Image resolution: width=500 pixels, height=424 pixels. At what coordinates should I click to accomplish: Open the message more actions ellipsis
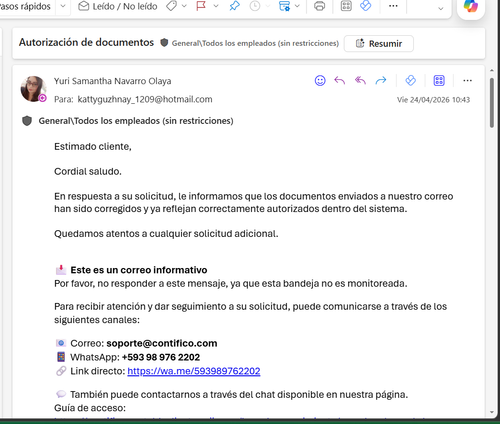click(x=467, y=81)
